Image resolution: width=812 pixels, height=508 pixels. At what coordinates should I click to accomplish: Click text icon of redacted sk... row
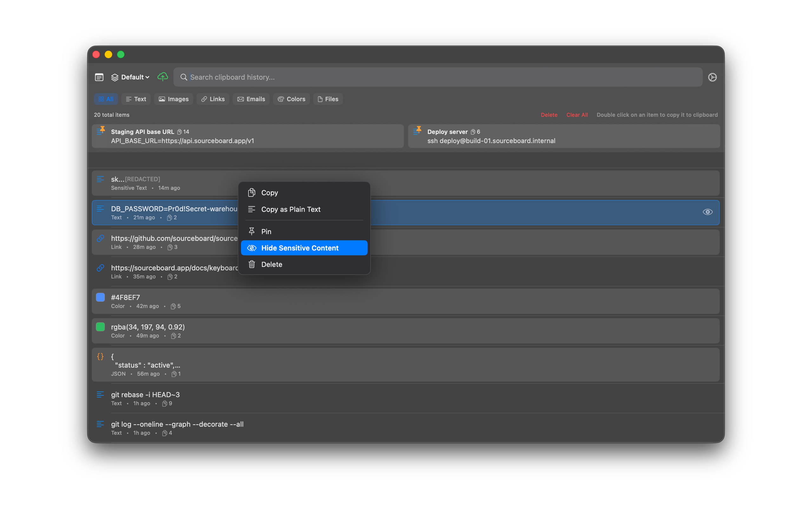pos(100,179)
